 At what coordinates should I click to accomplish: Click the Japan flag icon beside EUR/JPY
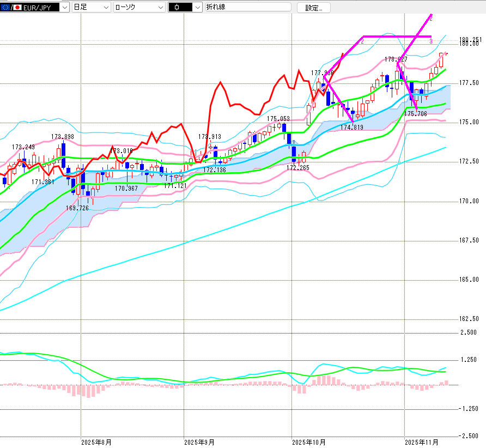(17, 8)
